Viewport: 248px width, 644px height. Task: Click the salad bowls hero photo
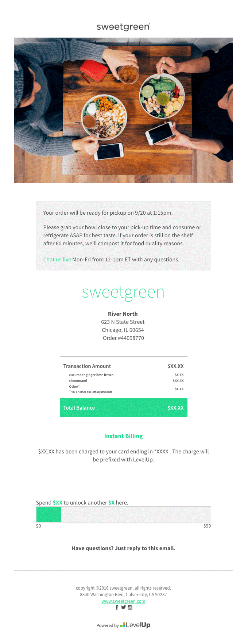(x=123, y=110)
